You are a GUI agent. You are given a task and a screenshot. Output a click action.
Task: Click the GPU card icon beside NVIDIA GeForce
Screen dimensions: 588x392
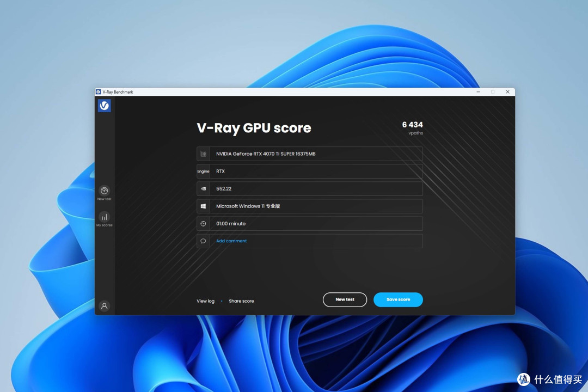point(203,154)
